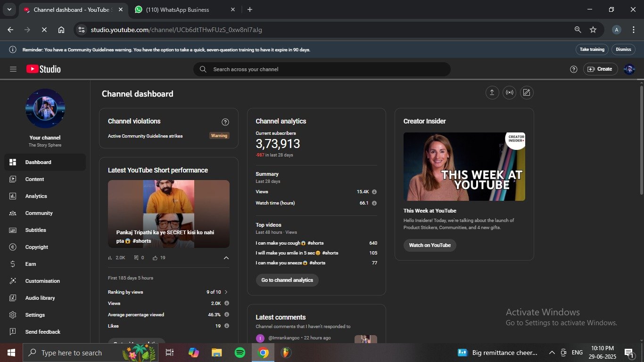Open Analytics in the sidebar
The image size is (644, 362).
pyautogui.click(x=45, y=196)
